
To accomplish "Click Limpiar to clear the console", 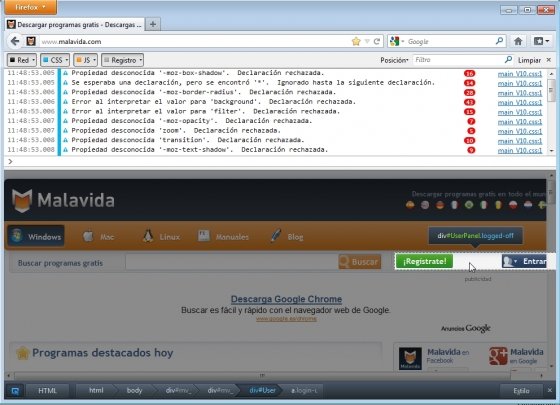I will coord(529,60).
